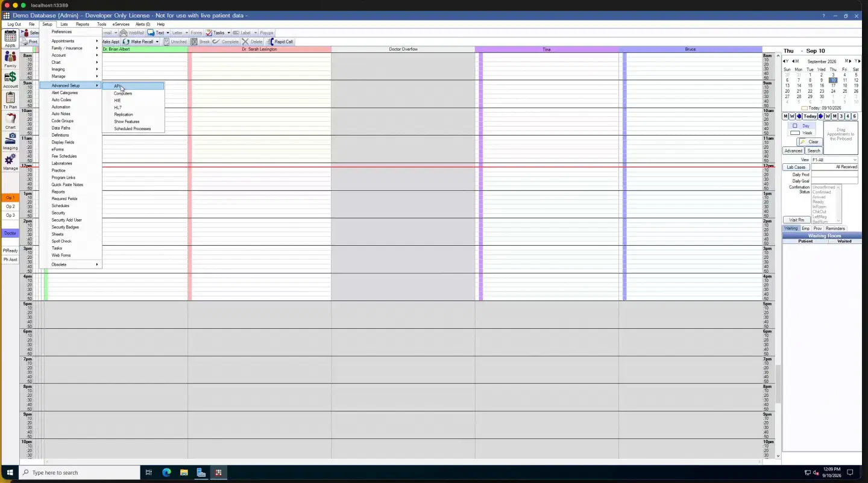
Task: Select the Op 1 orange status box
Action: (x=10, y=198)
